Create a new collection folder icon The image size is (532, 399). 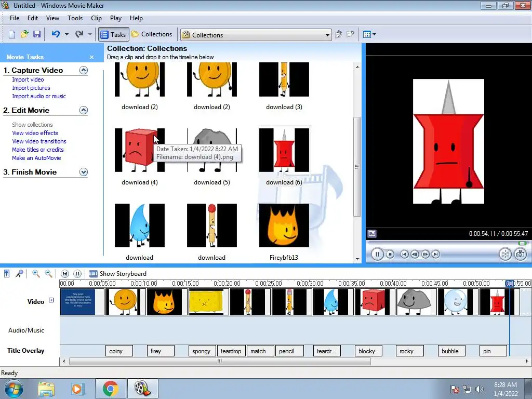(x=350, y=34)
